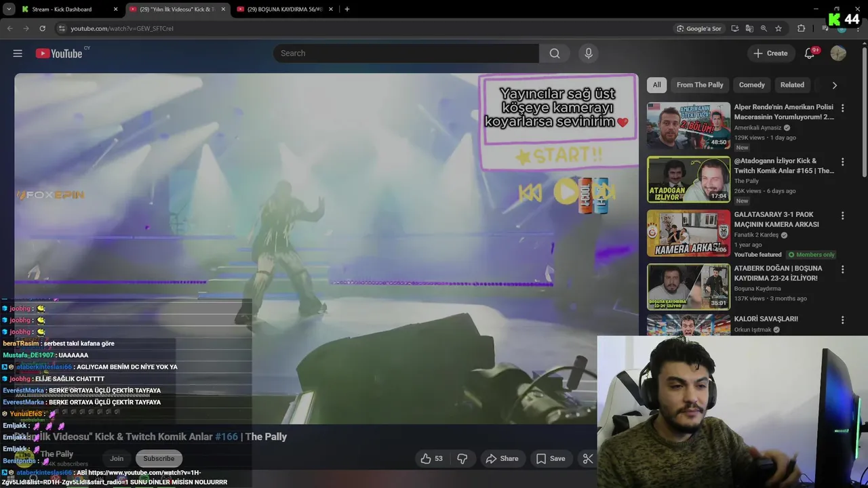The width and height of the screenshot is (868, 488).
Task: Click the Clip scissors icon
Action: point(587,459)
